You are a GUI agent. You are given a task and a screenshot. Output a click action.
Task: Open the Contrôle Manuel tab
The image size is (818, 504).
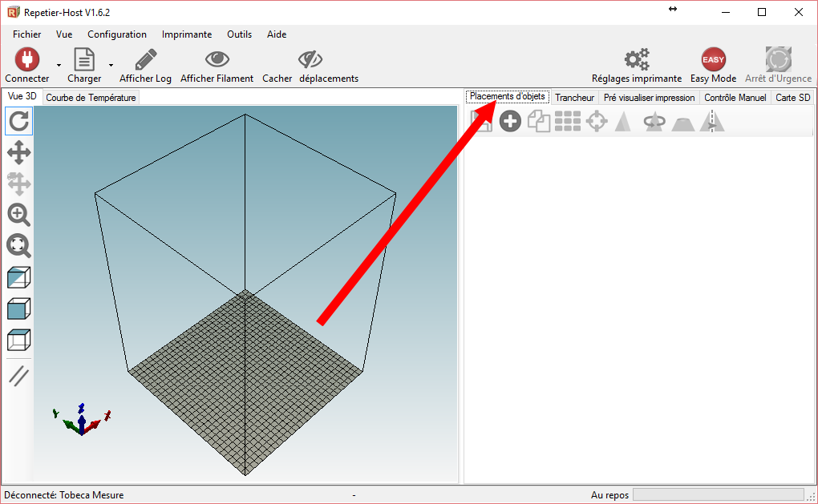[x=735, y=98]
